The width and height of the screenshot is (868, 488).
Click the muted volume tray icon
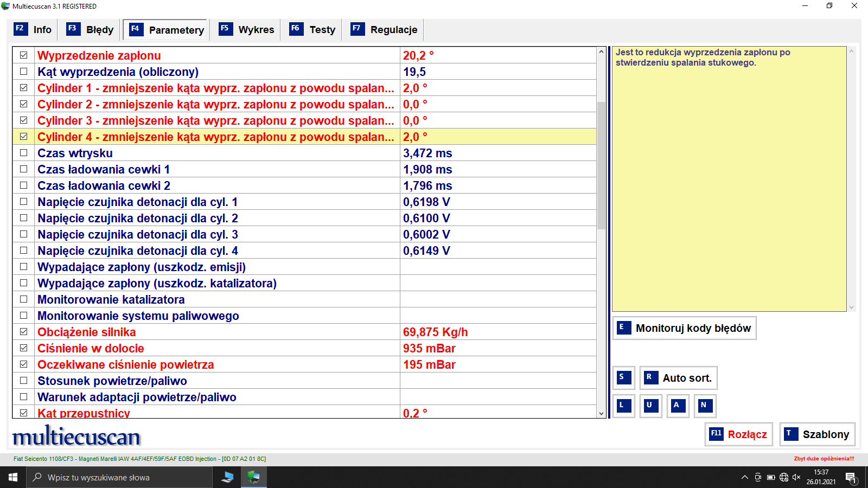pos(796,478)
